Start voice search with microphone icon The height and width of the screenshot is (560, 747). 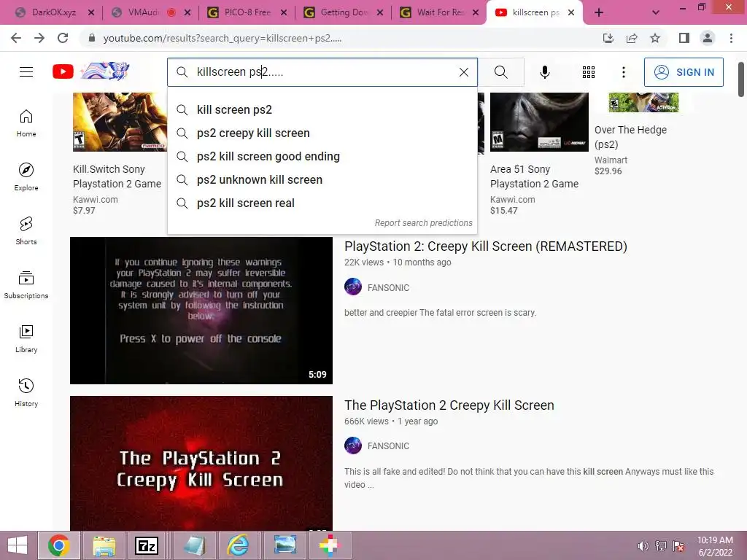[x=544, y=72]
